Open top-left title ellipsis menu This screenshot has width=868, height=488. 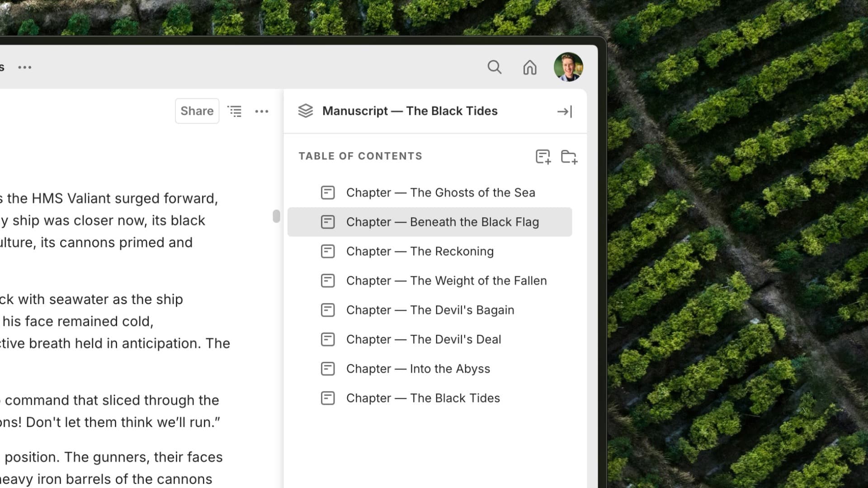25,67
